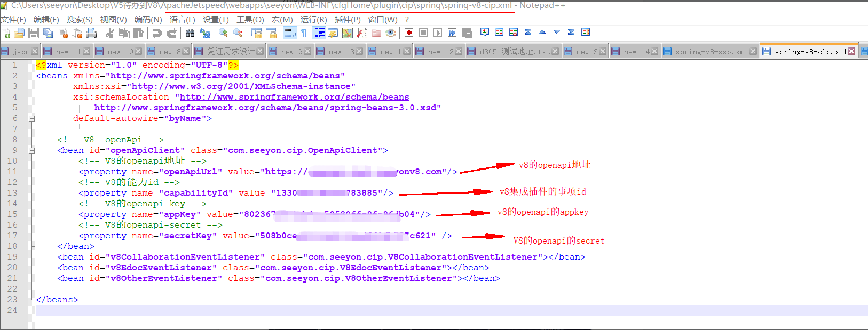Select the spring-v8-cip.xml tab
The width and height of the screenshot is (868, 330).
808,51
